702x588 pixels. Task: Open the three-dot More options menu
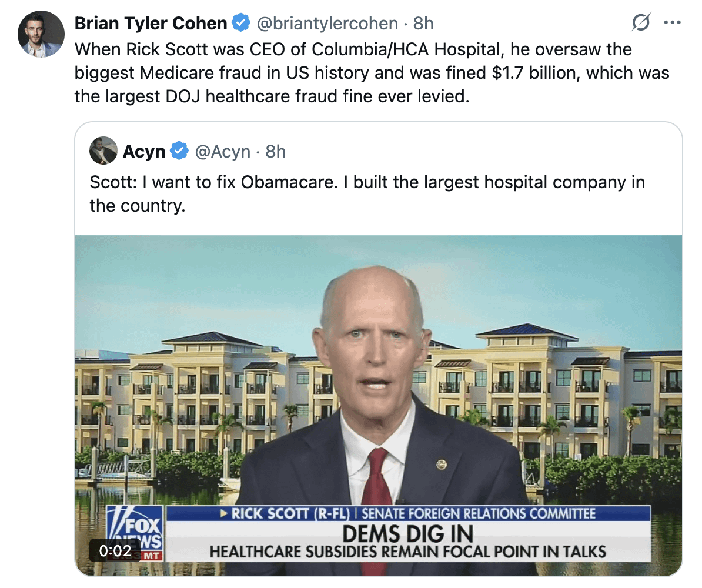coord(671,23)
